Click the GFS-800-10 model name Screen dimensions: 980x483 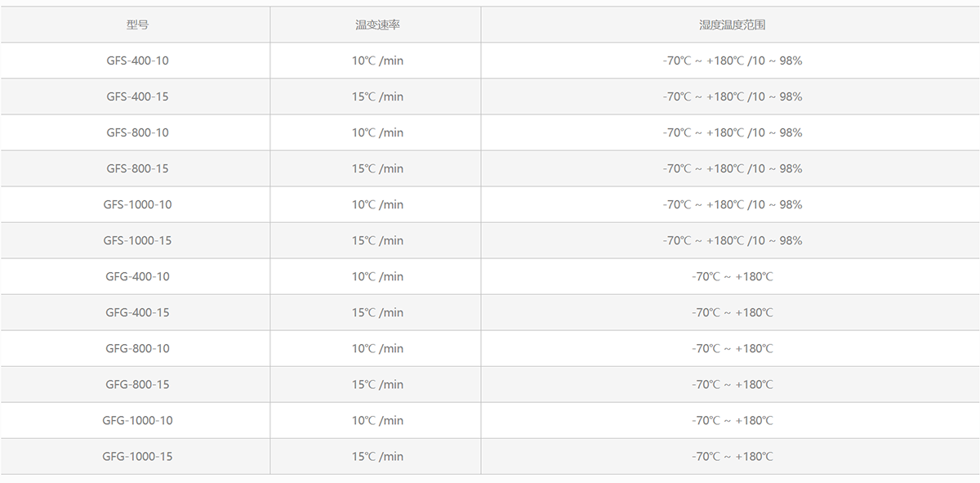tap(137, 132)
